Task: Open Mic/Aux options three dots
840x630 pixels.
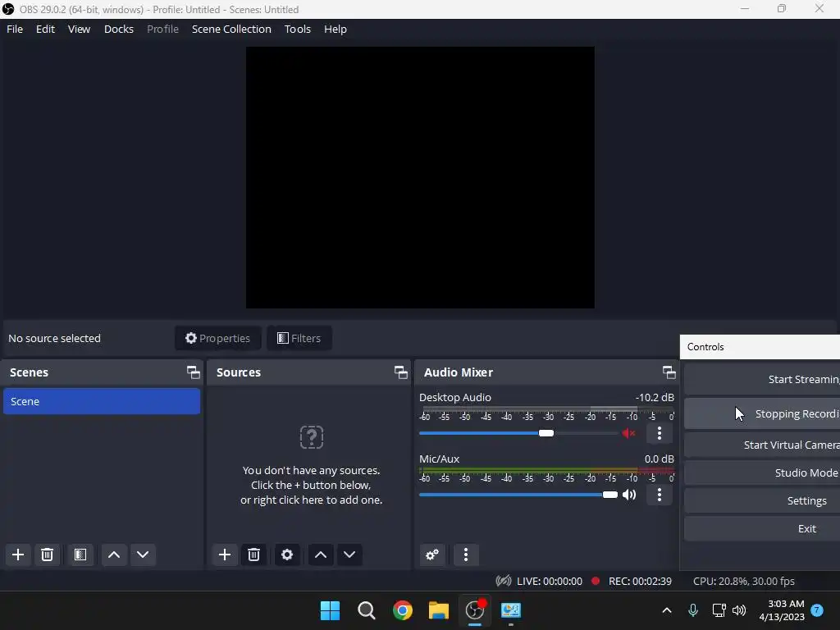Action: click(x=660, y=495)
